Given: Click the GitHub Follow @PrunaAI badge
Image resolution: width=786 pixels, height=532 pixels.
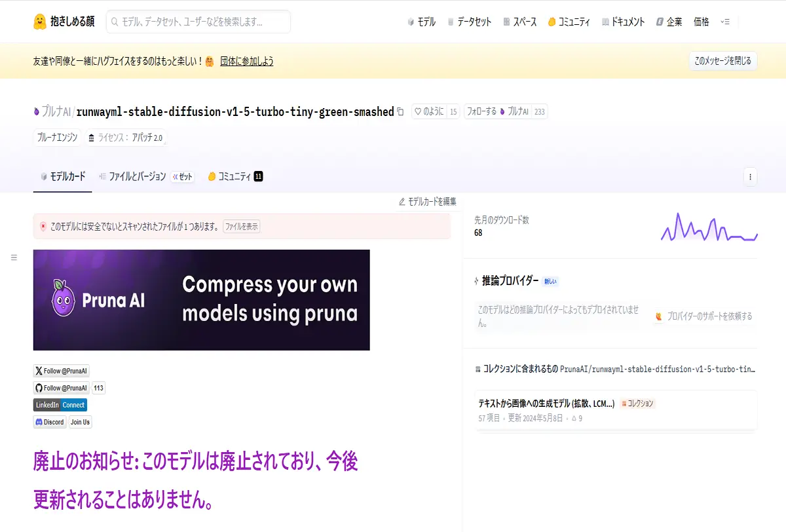Looking at the screenshot, I should click(62, 388).
